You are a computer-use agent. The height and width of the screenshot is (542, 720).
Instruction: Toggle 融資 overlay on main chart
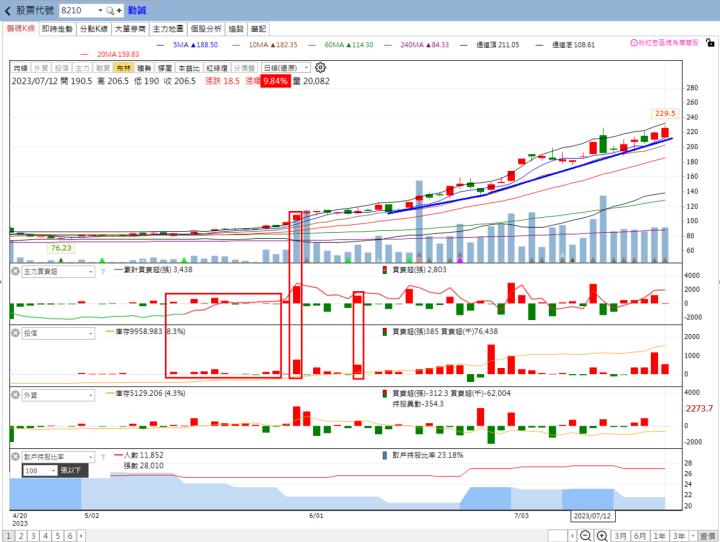point(103,68)
